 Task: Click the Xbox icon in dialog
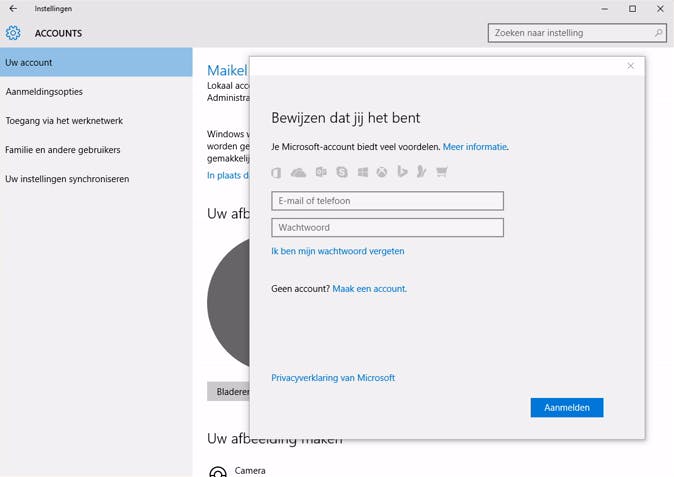pyautogui.click(x=382, y=172)
